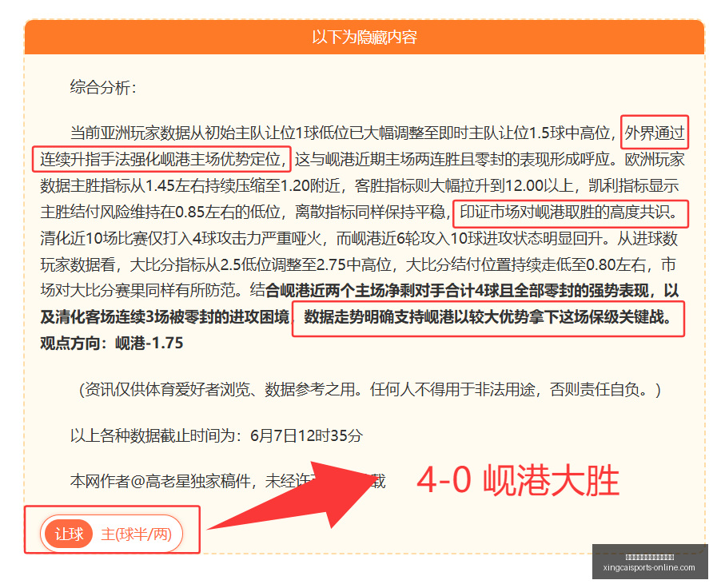Select the 以上各种数据截止时间为 timestamp line
Screen dimensions: 717x588
tap(217, 435)
